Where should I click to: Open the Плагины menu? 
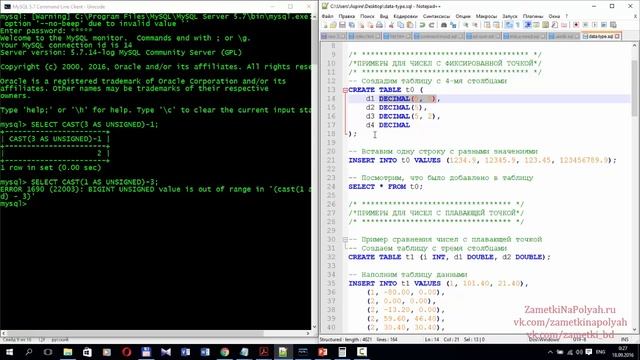533,16
